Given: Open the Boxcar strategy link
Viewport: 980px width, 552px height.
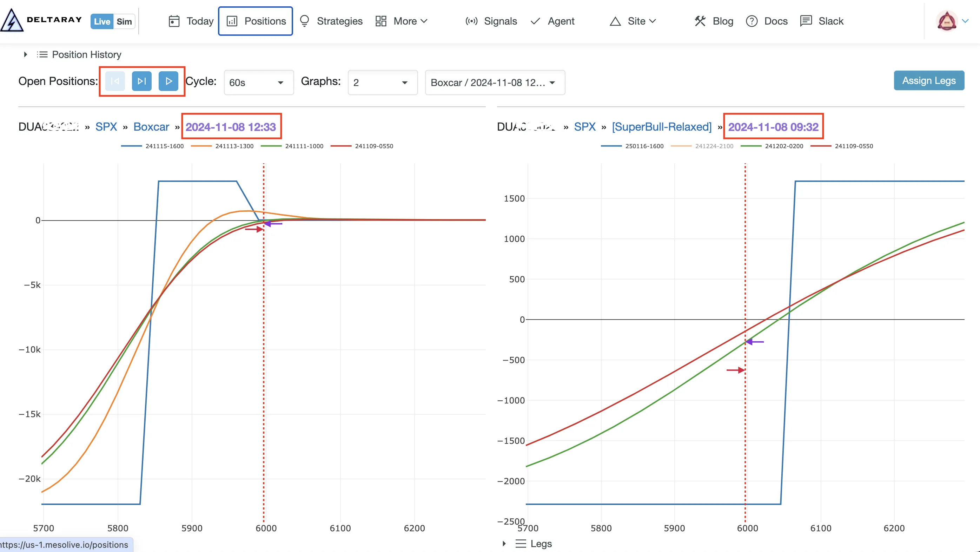Looking at the screenshot, I should (151, 127).
